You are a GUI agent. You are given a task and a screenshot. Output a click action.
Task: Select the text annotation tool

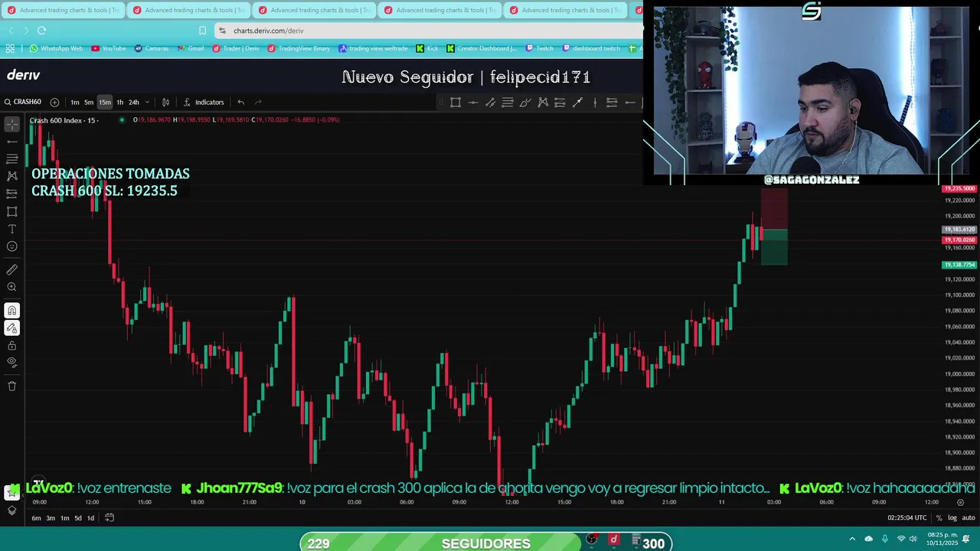point(11,229)
